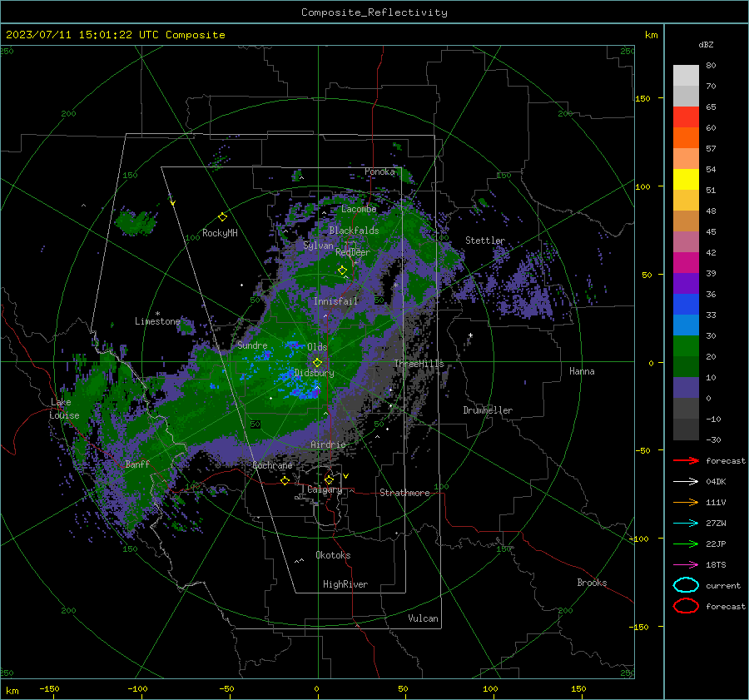Viewport: 749px width, 700px height.
Task: Click the Blackfalds label
Action: (x=354, y=231)
